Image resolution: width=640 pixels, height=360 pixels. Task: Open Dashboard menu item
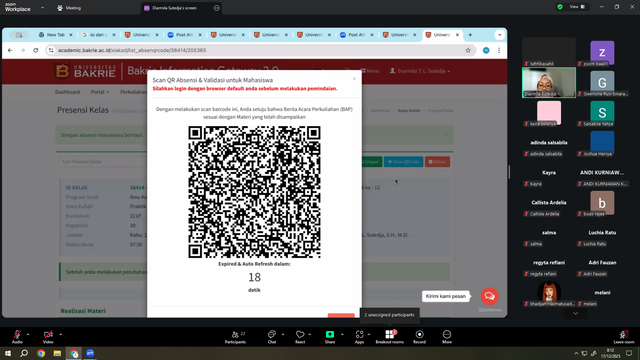(67, 92)
